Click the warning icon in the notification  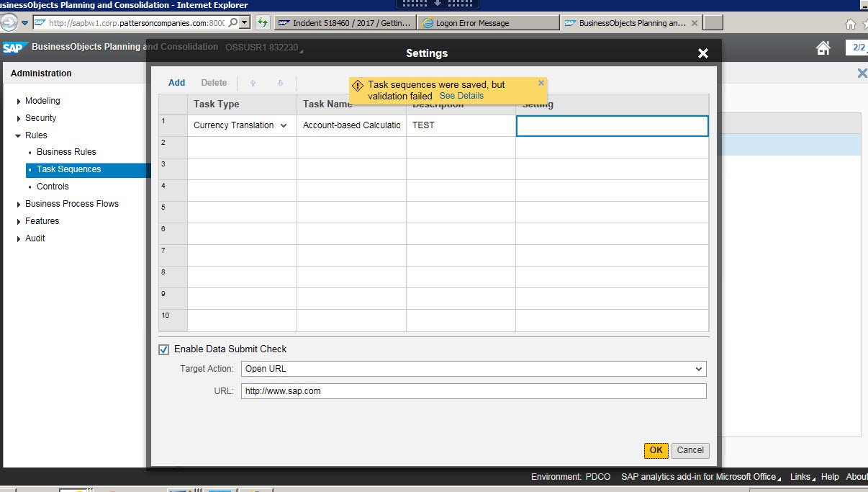(358, 85)
